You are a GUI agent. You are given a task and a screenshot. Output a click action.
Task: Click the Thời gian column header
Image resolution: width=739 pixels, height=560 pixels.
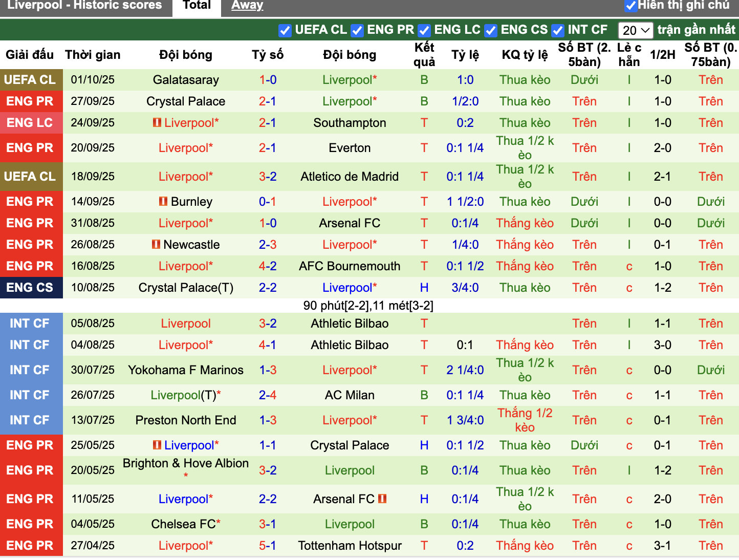(x=93, y=55)
